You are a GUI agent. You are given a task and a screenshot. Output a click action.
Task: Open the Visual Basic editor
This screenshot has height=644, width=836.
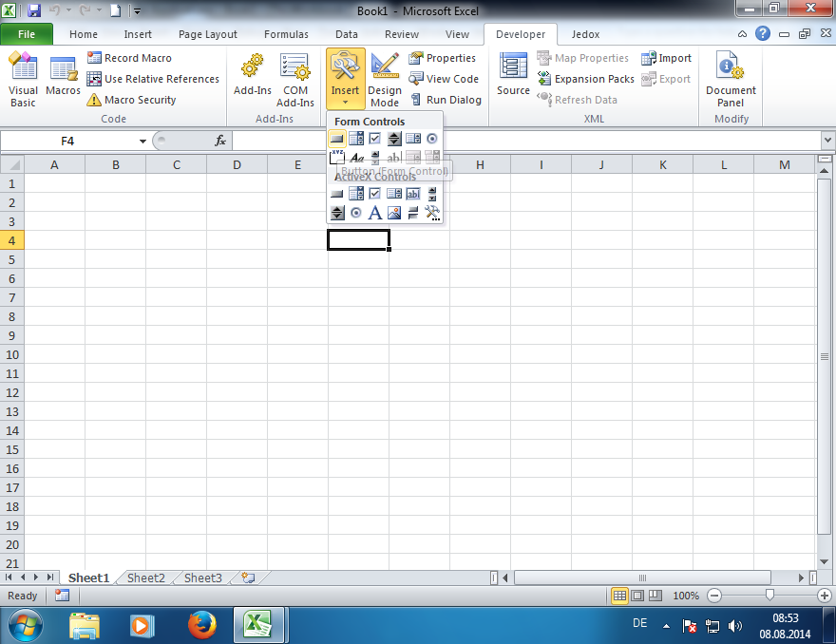(24, 81)
